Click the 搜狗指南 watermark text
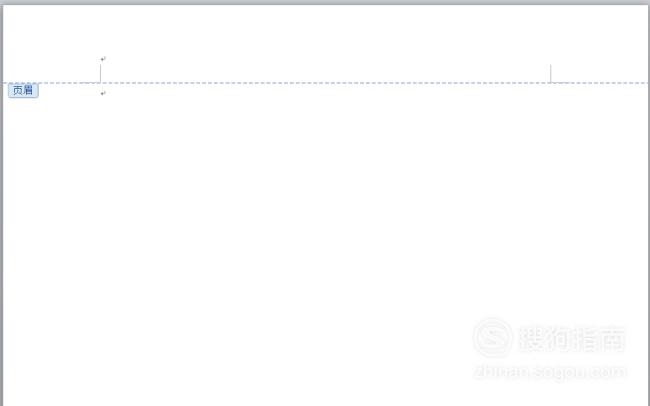This screenshot has height=406, width=650. tap(572, 339)
